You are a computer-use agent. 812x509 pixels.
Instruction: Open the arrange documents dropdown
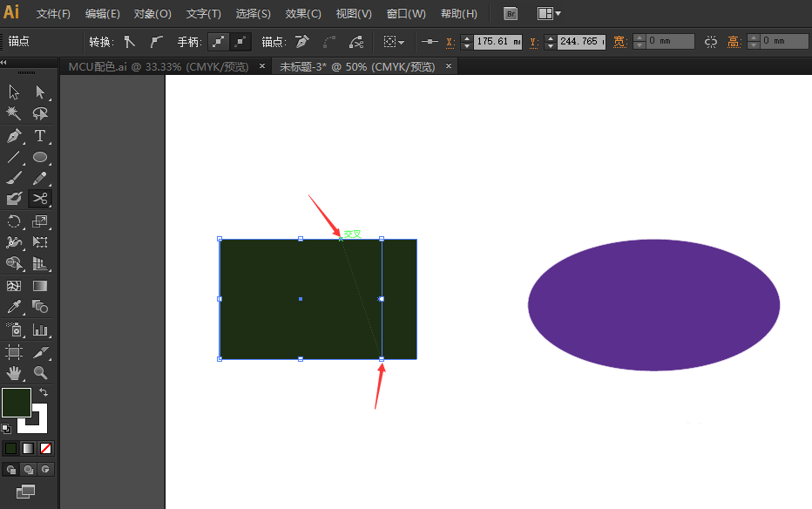point(549,13)
